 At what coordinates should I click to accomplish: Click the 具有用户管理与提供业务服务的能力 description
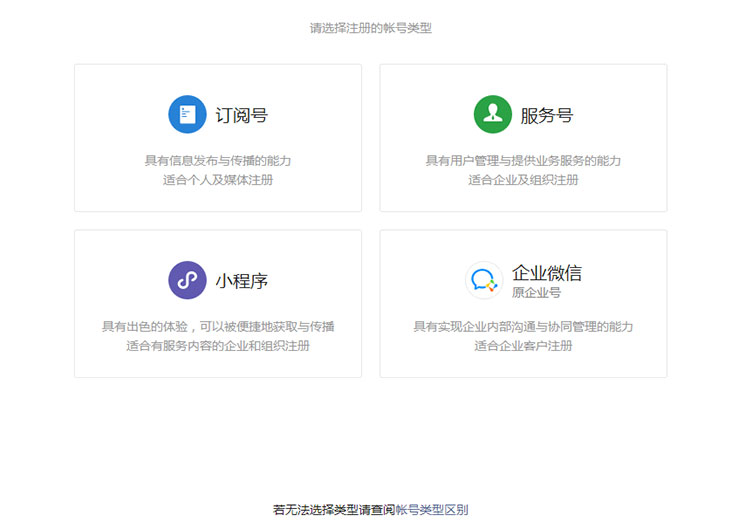[523, 160]
